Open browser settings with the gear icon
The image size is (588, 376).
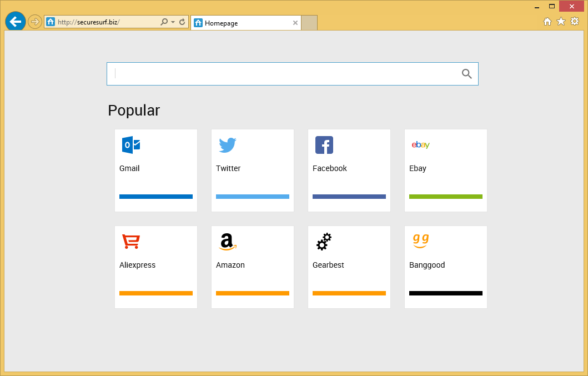tap(575, 21)
